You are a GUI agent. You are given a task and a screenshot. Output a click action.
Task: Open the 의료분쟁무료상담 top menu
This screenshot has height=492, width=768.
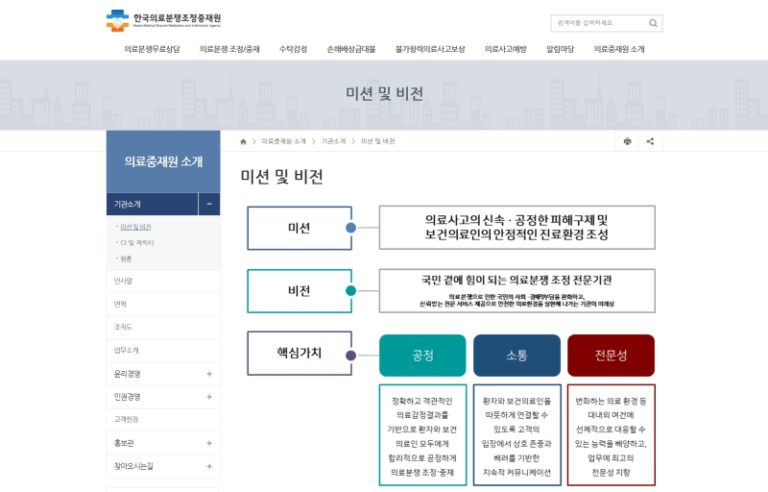pos(152,48)
